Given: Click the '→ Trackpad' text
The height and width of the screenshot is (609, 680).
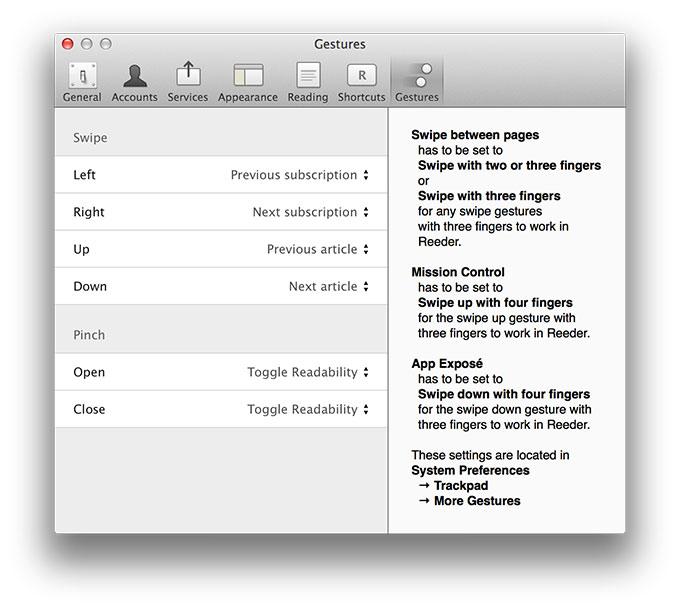Looking at the screenshot, I should [x=453, y=485].
